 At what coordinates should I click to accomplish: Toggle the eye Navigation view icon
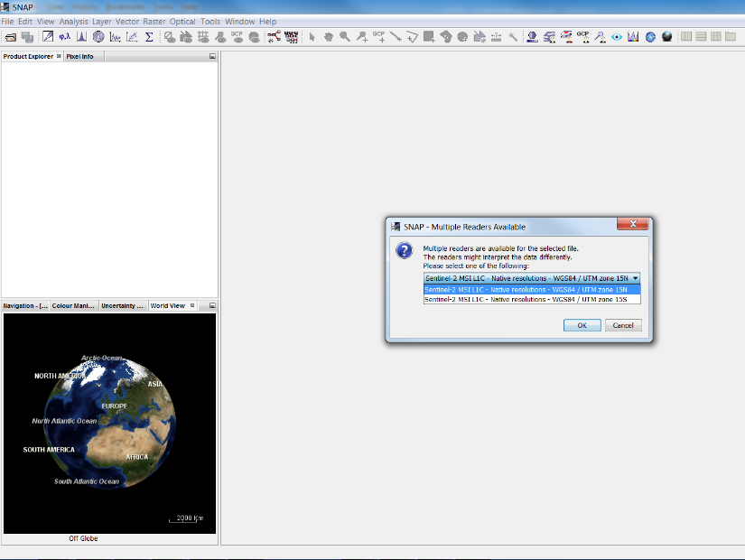coord(617,37)
